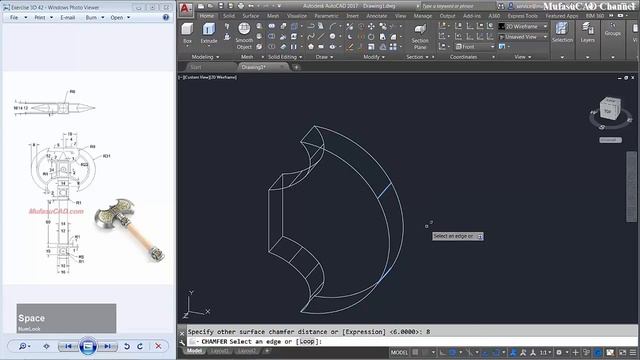Open the Burn menu in Photo Viewer
The width and height of the screenshot is (640, 360).
[x=94, y=18]
